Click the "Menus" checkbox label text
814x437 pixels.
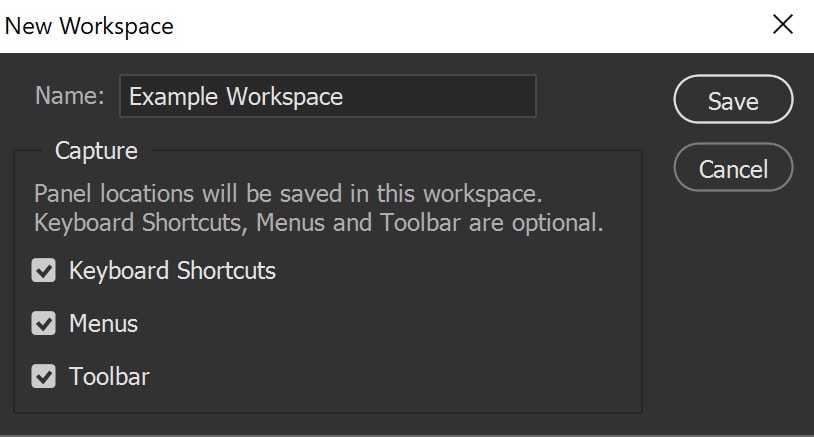tap(103, 323)
